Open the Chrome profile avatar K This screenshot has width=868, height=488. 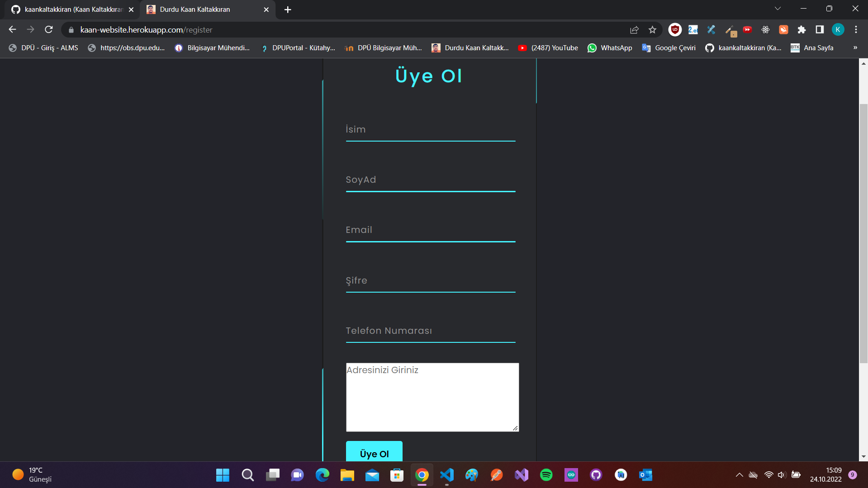coord(838,29)
